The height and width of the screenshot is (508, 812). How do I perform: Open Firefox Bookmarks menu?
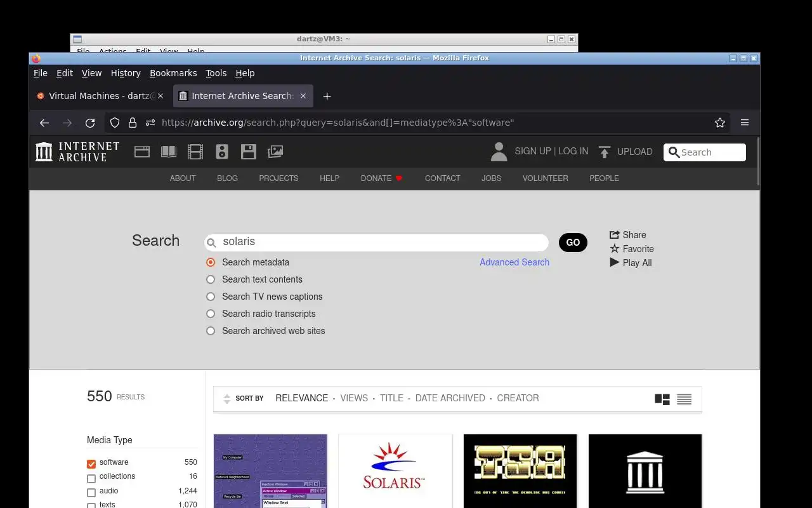click(173, 73)
